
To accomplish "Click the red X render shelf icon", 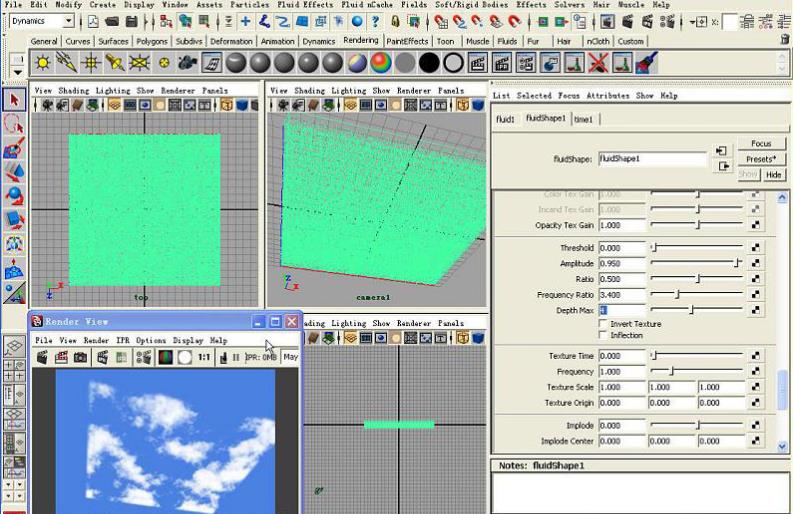I will 598,63.
